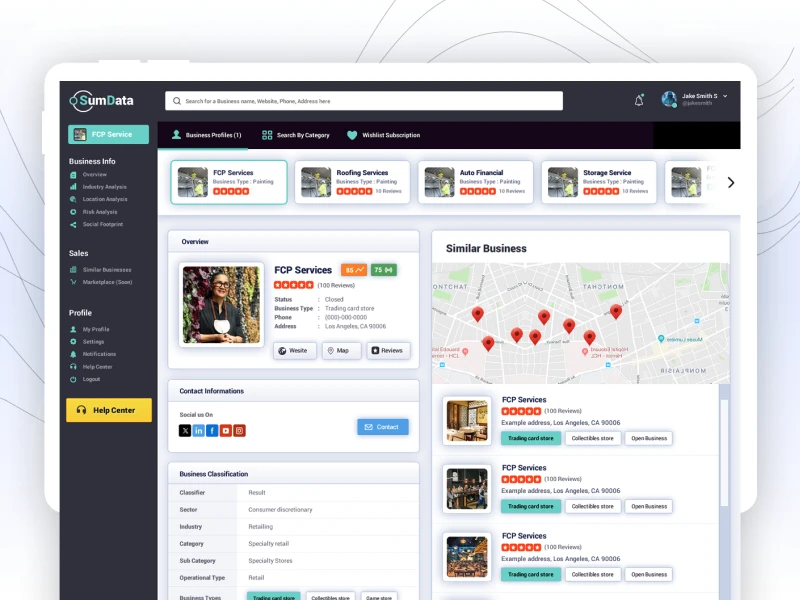
Task: View Similar Businesses in the Sales section
Action: pos(107,269)
